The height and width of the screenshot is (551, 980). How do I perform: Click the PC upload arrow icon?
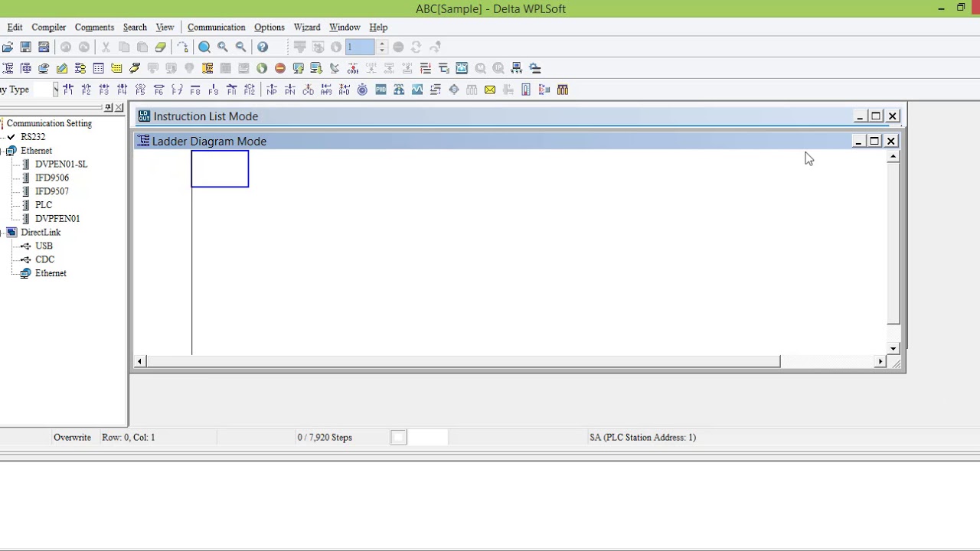click(x=298, y=68)
